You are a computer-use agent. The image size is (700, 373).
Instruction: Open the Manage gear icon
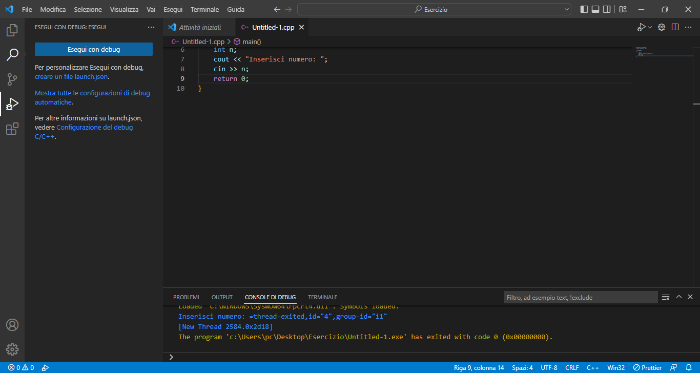click(12, 349)
